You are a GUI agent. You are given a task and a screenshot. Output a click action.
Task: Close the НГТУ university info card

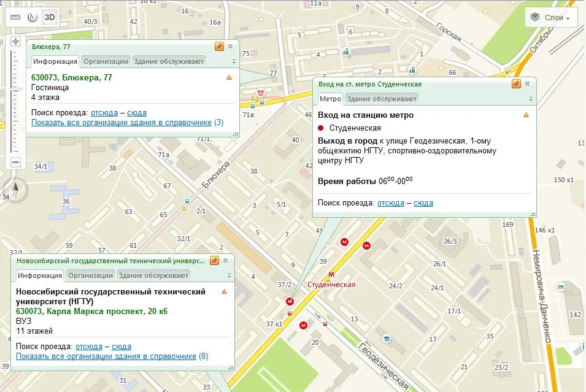pyautogui.click(x=225, y=261)
